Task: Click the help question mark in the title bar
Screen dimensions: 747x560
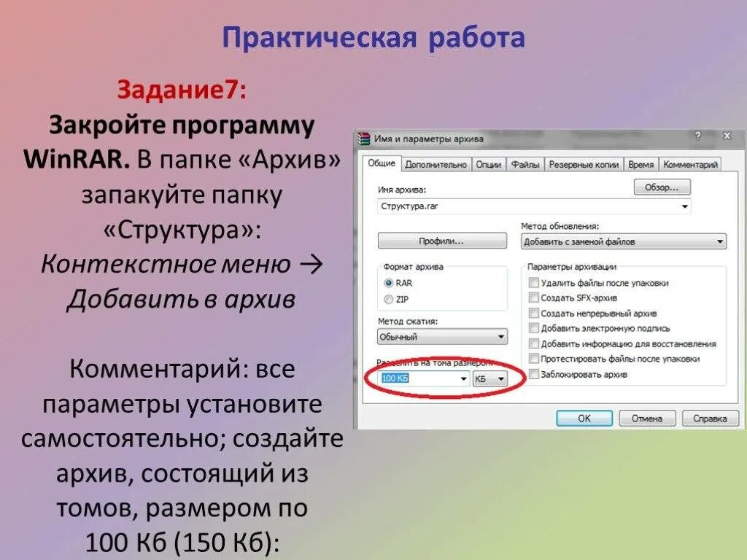Action: [697, 136]
